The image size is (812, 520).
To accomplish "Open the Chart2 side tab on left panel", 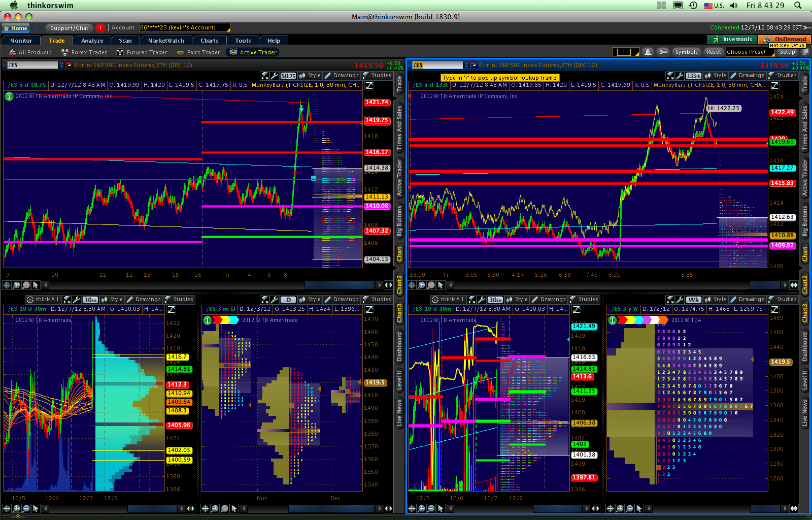I will click(399, 284).
